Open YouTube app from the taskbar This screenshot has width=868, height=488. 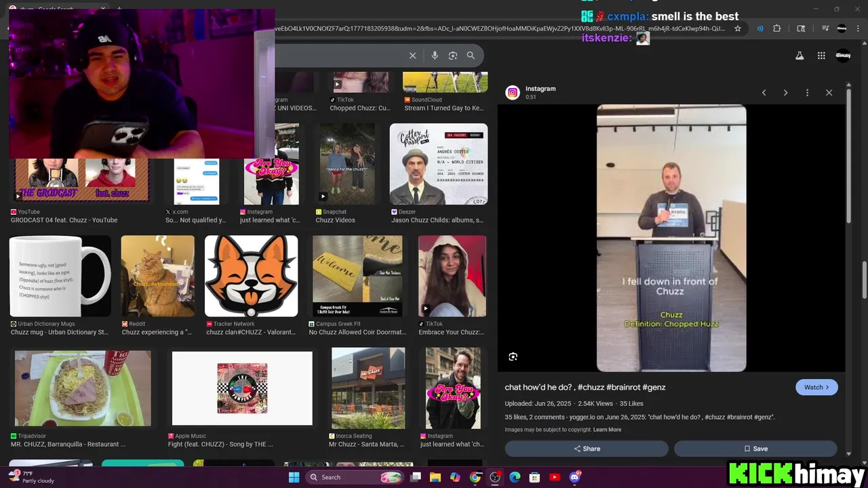pyautogui.click(x=555, y=477)
